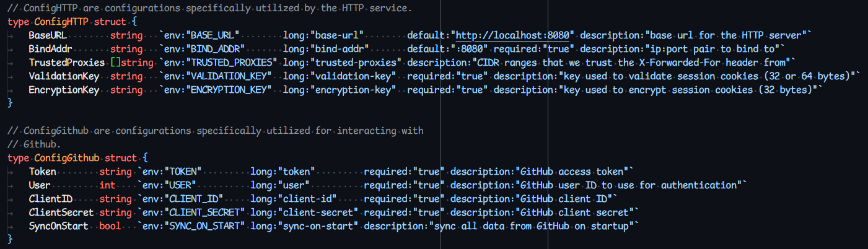The height and width of the screenshot is (249, 868).
Task: Click the int type of User field
Action: (x=107, y=185)
